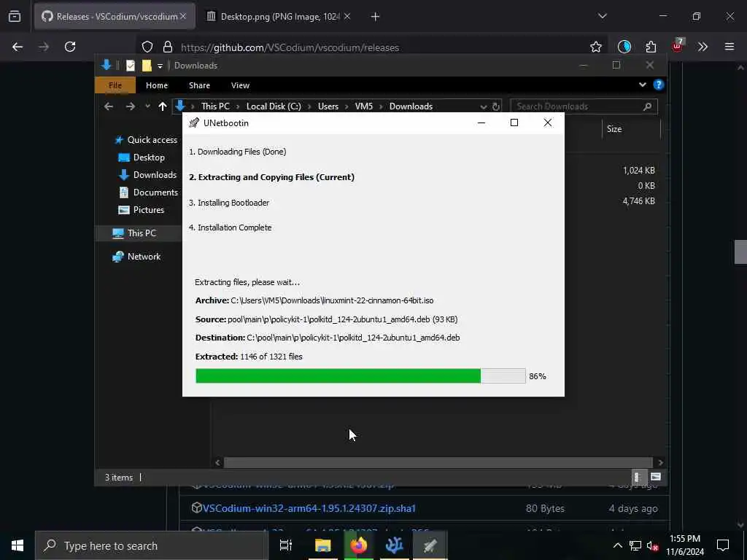Close the Releases VSCodium tab
The height and width of the screenshot is (560, 747).
tap(183, 16)
